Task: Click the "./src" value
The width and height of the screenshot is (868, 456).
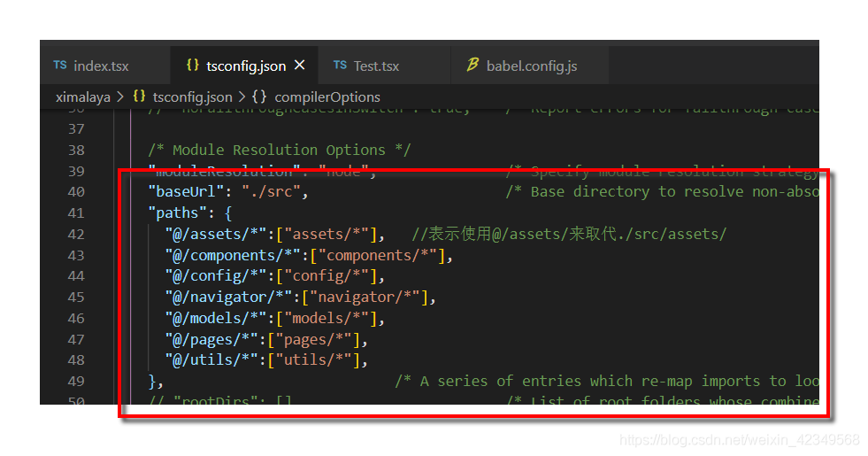Action: click(x=271, y=192)
